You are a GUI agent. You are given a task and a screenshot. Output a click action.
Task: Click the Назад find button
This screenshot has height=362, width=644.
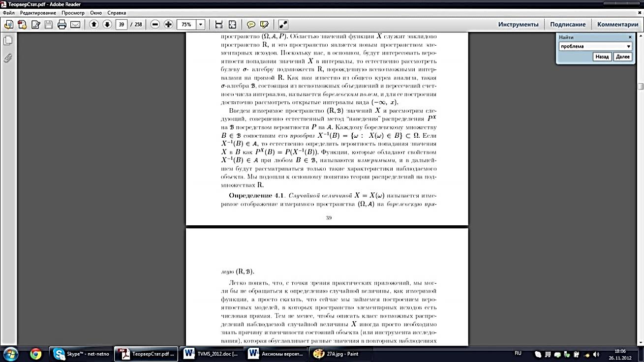click(602, 57)
